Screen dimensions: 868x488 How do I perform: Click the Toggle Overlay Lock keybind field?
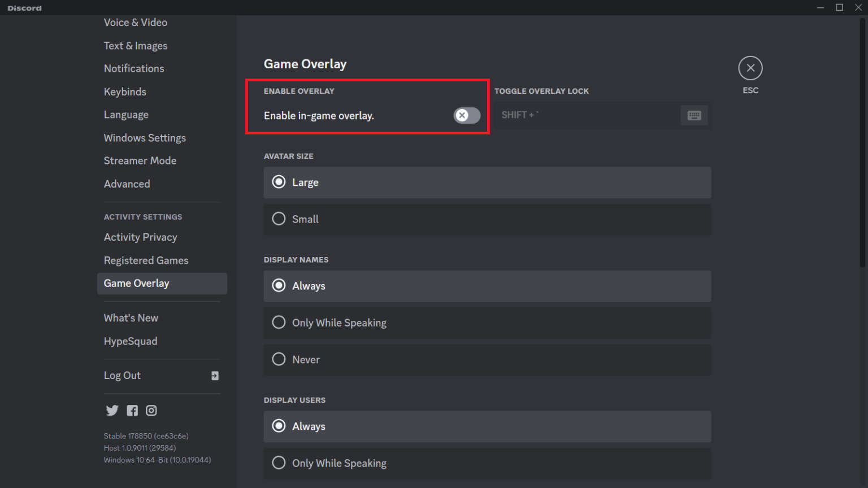(x=588, y=115)
